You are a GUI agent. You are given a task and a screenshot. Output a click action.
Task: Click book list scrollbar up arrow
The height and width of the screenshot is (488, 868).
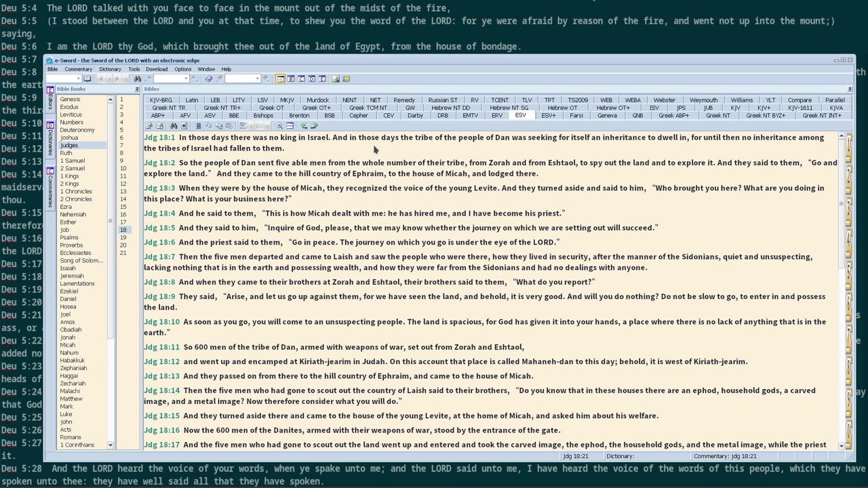click(x=111, y=100)
